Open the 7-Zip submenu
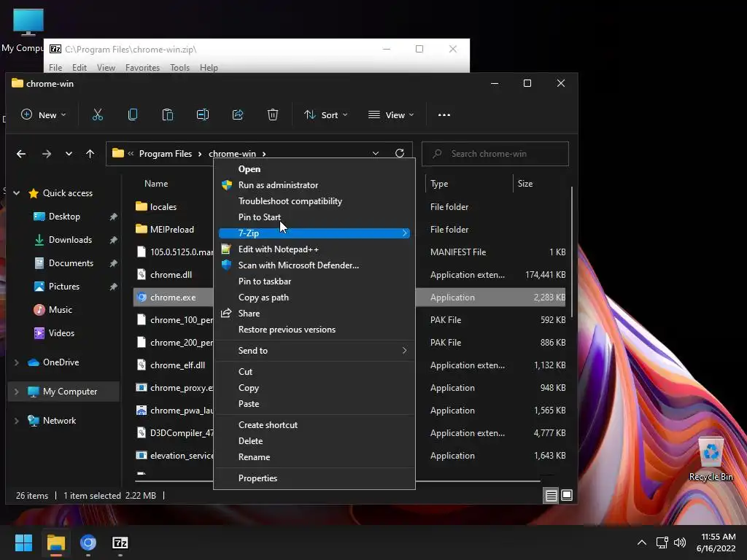The width and height of the screenshot is (747, 560). [x=314, y=233]
